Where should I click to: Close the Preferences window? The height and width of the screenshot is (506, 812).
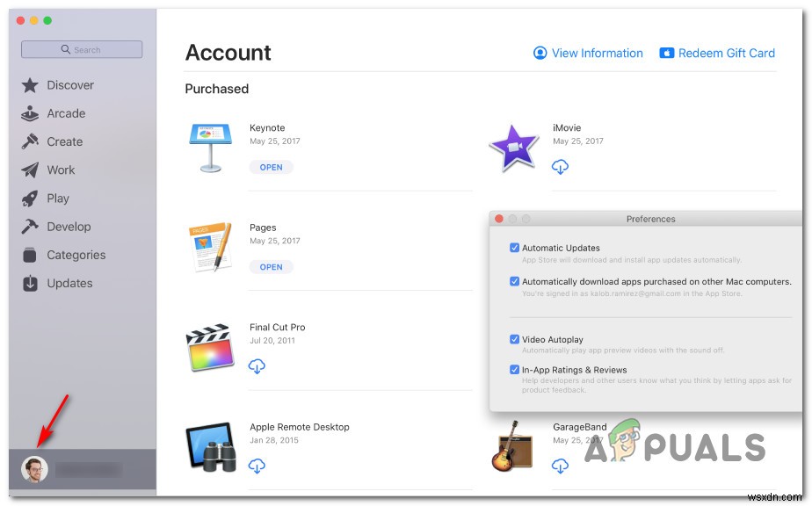tap(499, 219)
